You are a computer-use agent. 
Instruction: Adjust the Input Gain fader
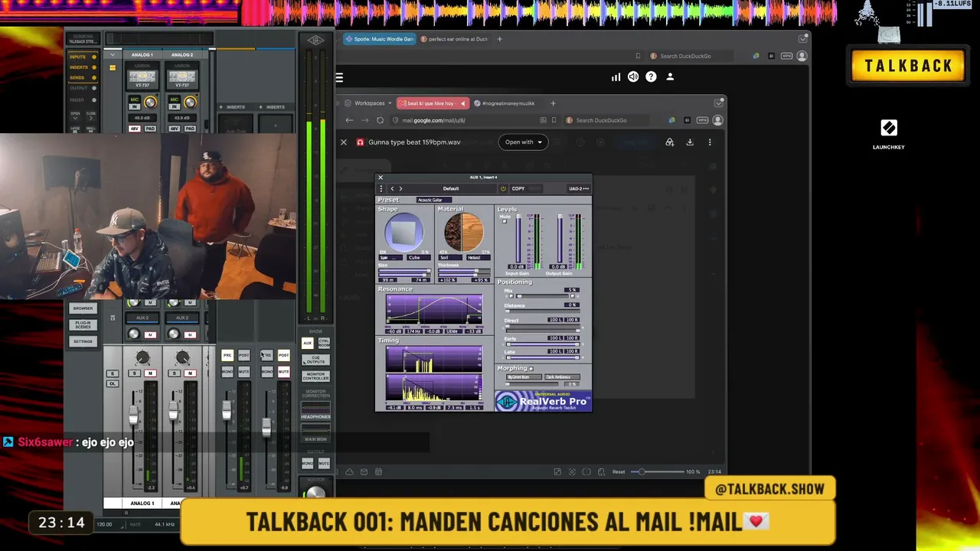pos(519,239)
